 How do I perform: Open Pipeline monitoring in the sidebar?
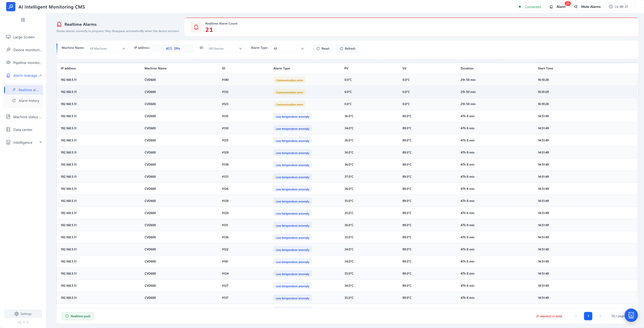(23, 62)
